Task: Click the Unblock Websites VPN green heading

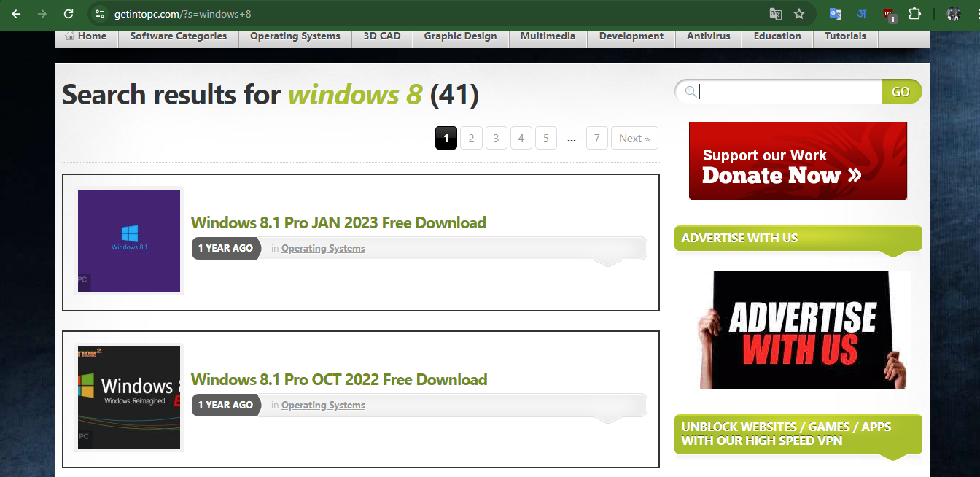Action: [798, 434]
